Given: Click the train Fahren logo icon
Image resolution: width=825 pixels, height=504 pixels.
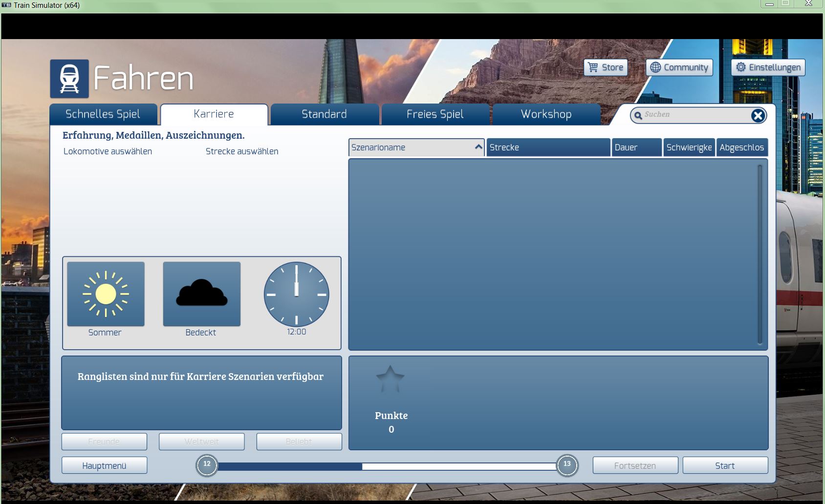Looking at the screenshot, I should (x=69, y=79).
